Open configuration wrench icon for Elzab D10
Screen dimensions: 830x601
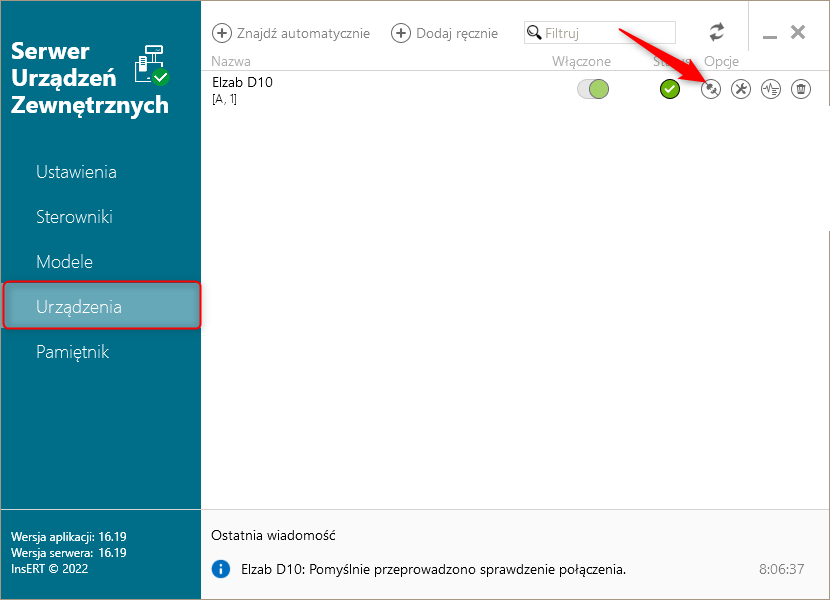pyautogui.click(x=741, y=89)
